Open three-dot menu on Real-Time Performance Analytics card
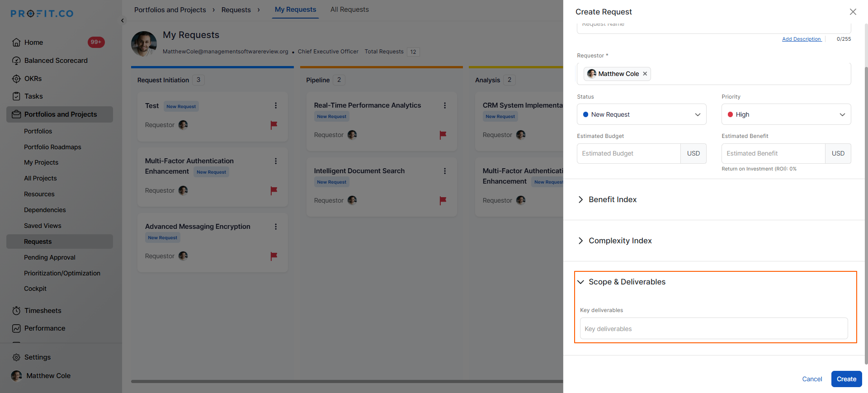Screen dimensions: 868x393 445,105
